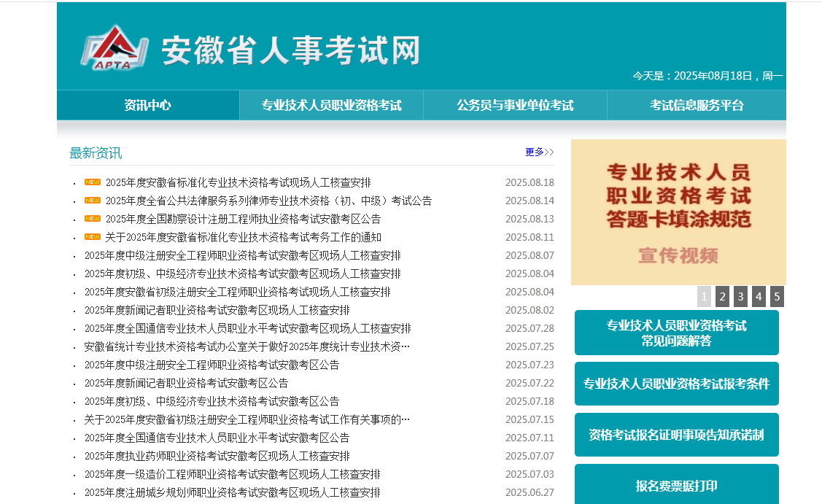The image size is (822, 504).
Task: Click the NEW icon beside the 2025.08.14 lawyer notice
Action: tap(93, 199)
